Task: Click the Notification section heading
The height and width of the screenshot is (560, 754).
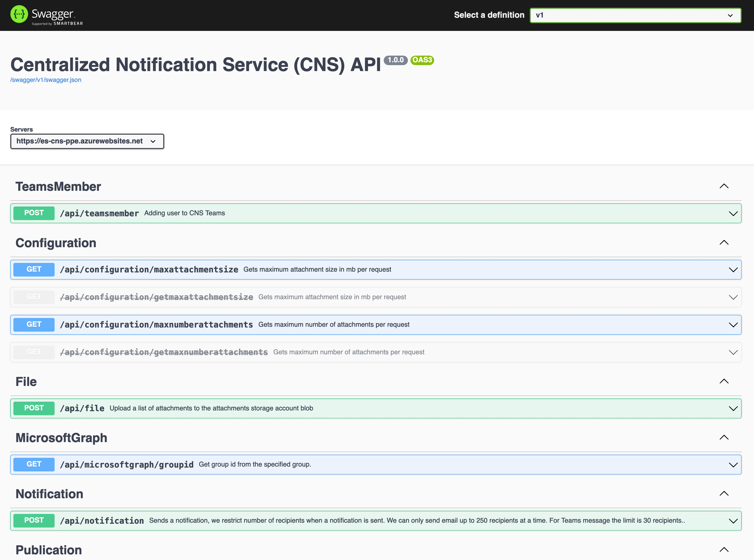Action: click(x=49, y=494)
